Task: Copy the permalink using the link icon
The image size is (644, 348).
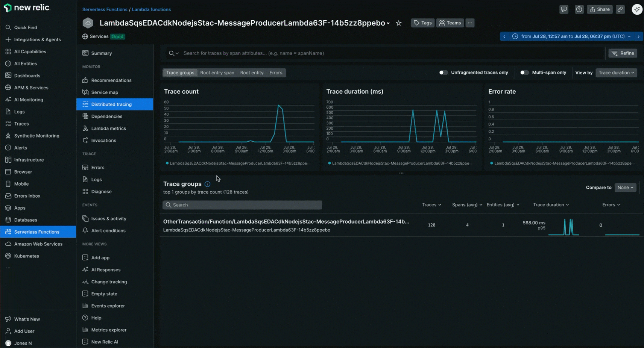Action: [x=620, y=9]
